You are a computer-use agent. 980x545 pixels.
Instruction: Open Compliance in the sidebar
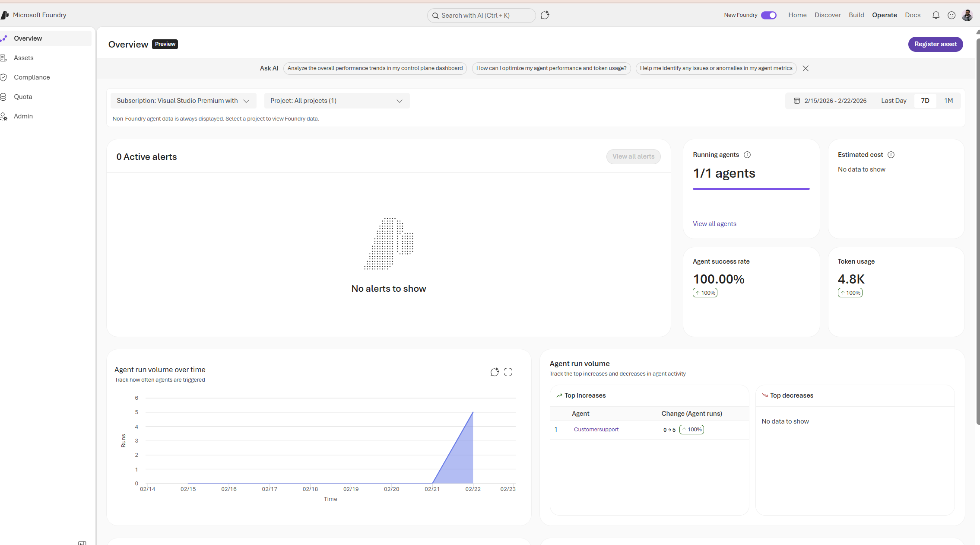coord(32,77)
